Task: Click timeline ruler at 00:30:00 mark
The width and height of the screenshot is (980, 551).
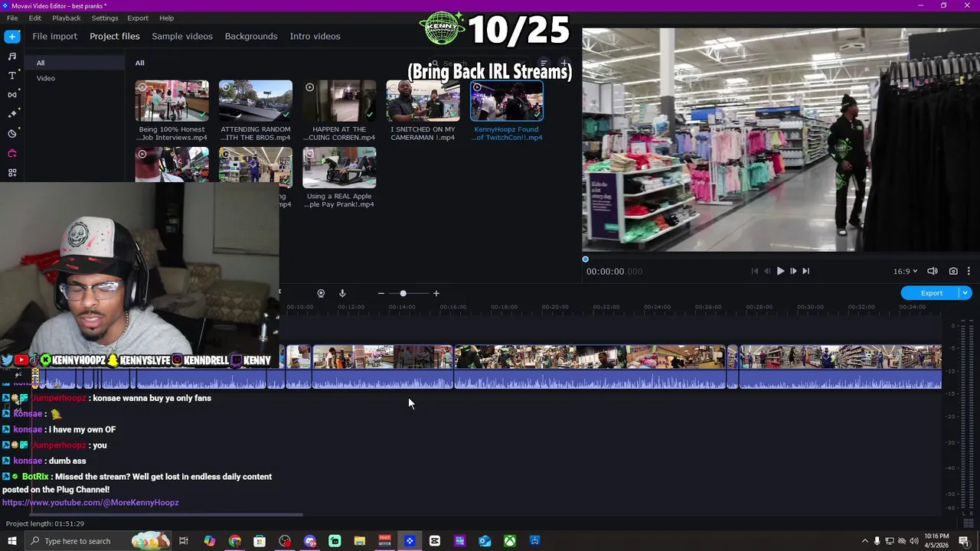Action: [x=810, y=307]
